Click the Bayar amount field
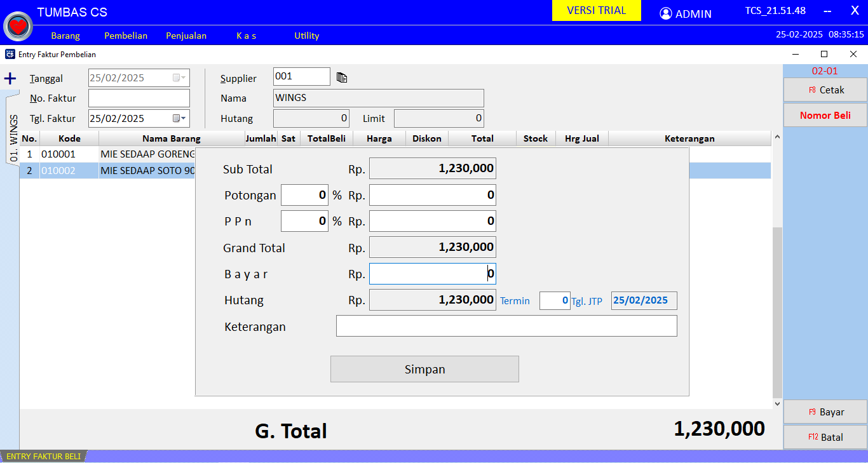The height and width of the screenshot is (463, 868). (432, 274)
